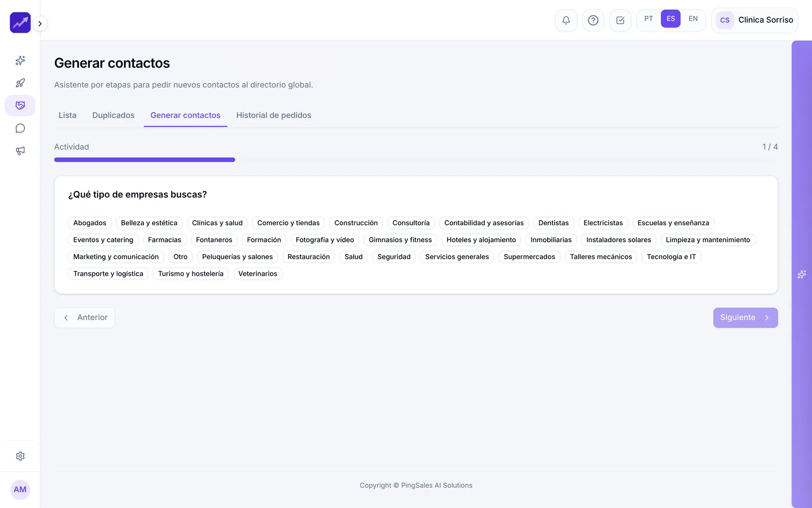Choose Restauración category
The height and width of the screenshot is (508, 812).
[x=309, y=257]
